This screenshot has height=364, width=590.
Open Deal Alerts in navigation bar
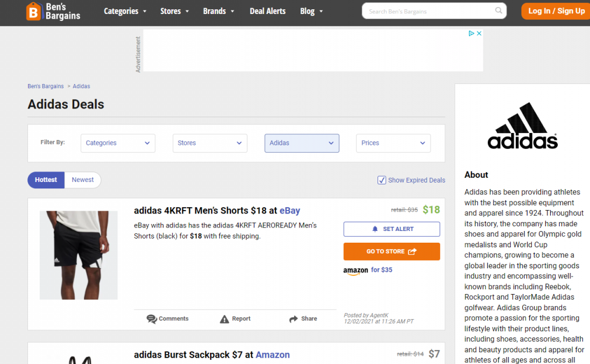[x=267, y=11]
